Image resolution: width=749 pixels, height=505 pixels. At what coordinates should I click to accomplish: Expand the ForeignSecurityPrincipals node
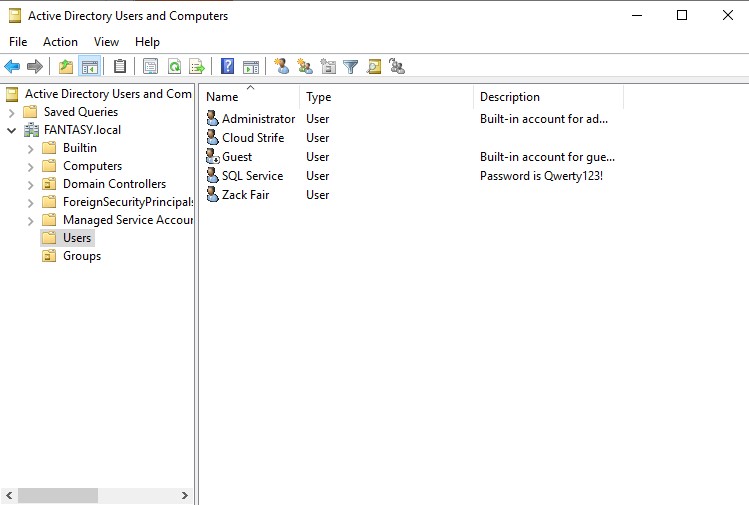click(x=31, y=203)
